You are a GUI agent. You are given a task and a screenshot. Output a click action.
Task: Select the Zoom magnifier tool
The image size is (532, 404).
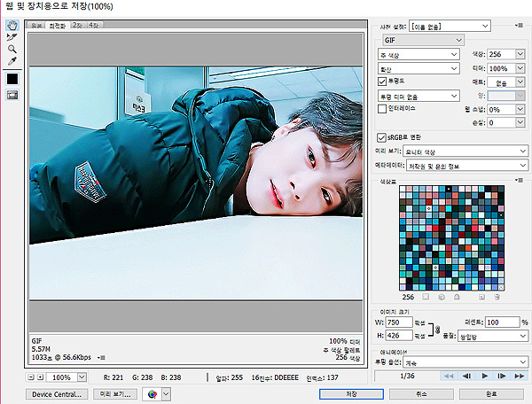(x=12, y=49)
